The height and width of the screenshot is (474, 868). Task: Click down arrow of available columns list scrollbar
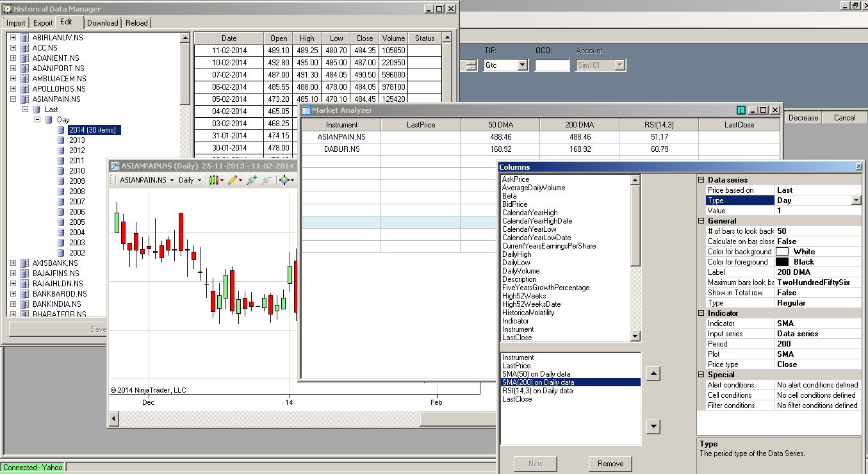pyautogui.click(x=635, y=337)
